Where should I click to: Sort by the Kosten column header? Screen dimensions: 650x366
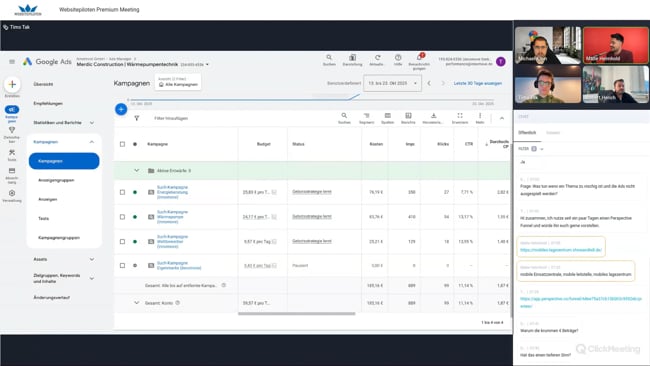(x=376, y=144)
